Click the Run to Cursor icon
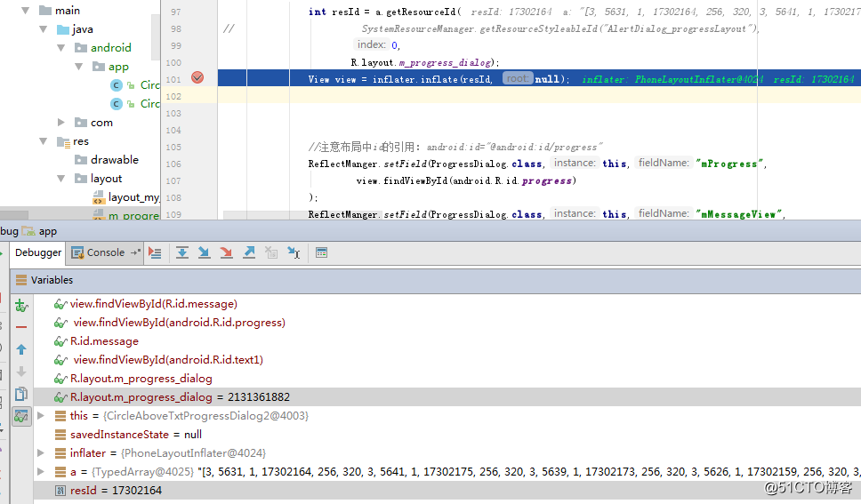 point(294,252)
